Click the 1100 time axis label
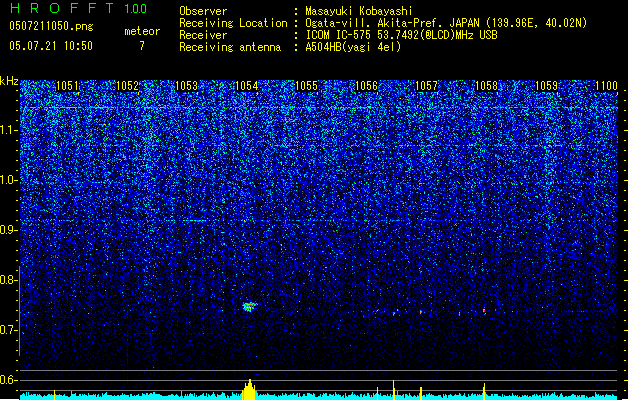This screenshot has height=400, width=629. (x=606, y=86)
